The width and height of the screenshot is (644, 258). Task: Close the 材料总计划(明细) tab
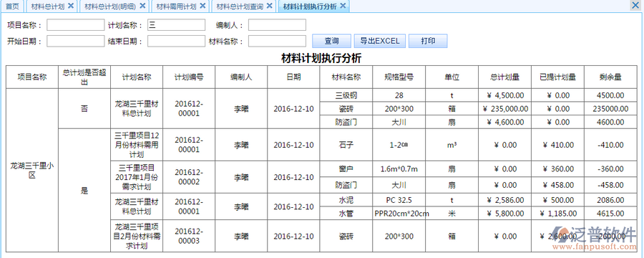coord(142,6)
